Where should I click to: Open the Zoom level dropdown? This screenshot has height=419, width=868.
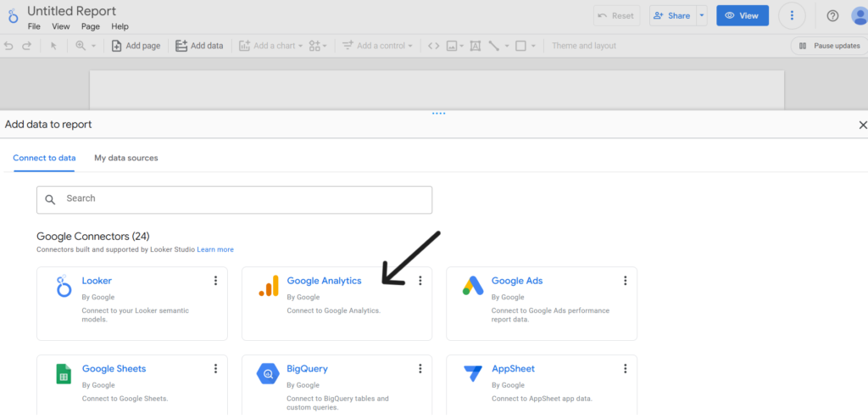coord(86,46)
